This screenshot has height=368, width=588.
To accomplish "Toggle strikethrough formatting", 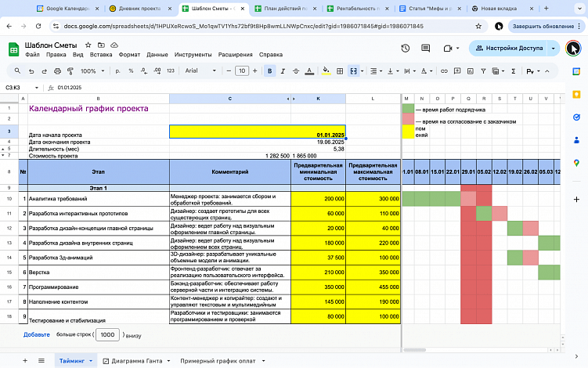I will click(297, 71).
